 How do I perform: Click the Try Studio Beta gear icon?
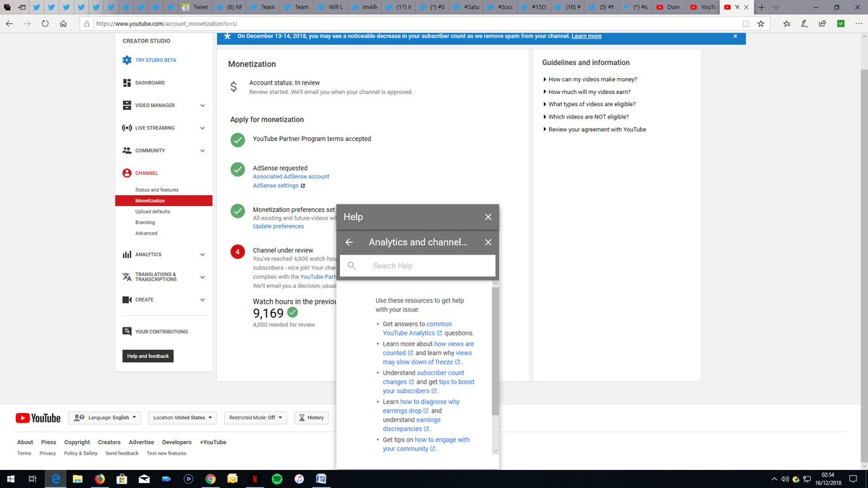127,60
